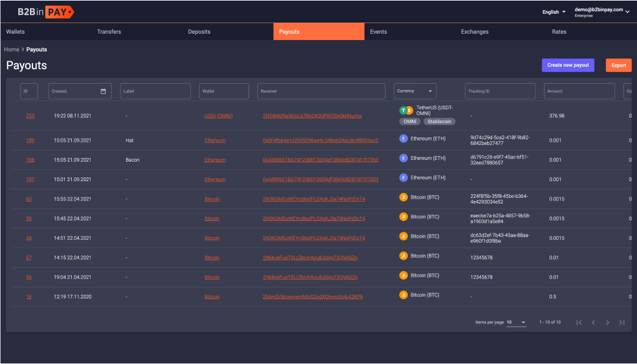Screen dimensions: 637x364
Task: Click the Created date filter field
Action: (80, 91)
